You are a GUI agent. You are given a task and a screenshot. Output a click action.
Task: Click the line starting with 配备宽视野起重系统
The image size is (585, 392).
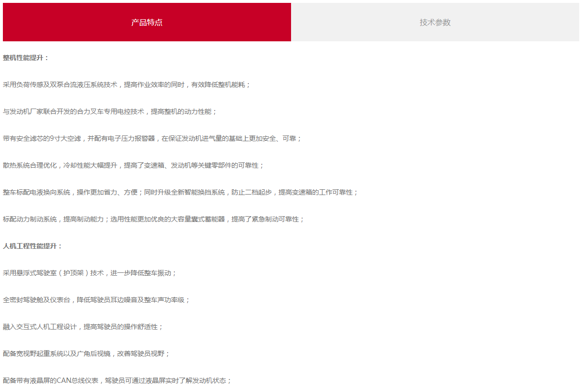coord(86,354)
